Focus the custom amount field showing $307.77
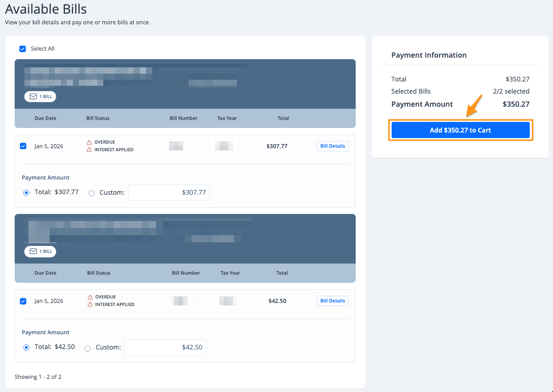The width and height of the screenshot is (553, 392). coord(168,193)
